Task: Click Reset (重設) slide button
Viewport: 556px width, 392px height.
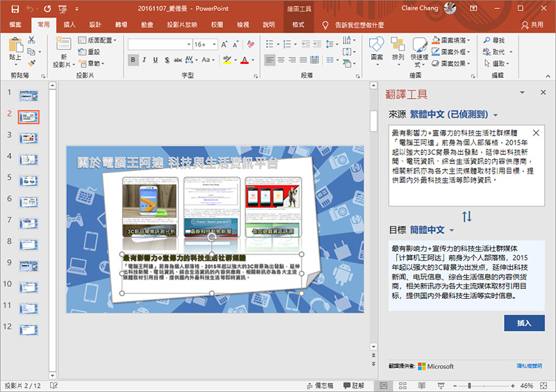Action: tap(89, 52)
